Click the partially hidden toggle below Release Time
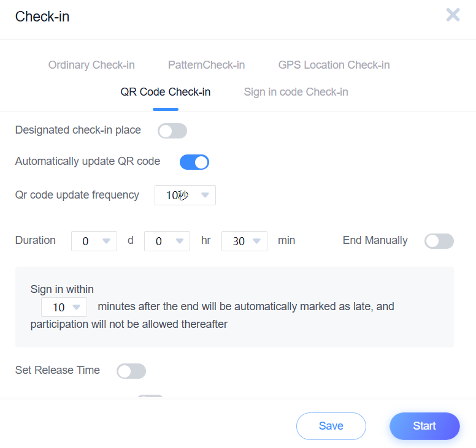Image resolution: width=476 pixels, height=448 pixels. [x=150, y=397]
